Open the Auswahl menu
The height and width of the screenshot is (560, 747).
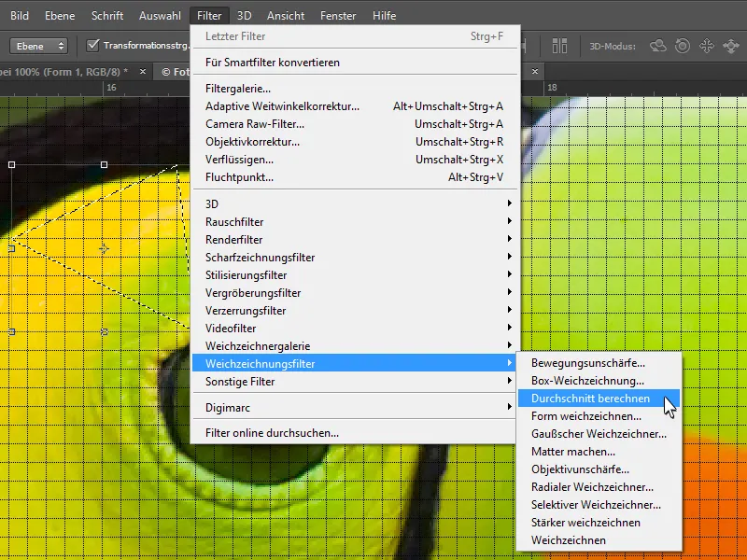160,16
